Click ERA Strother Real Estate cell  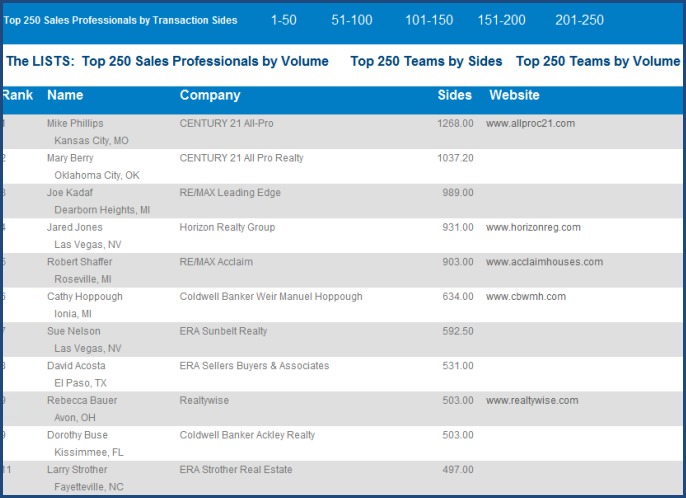click(x=236, y=470)
